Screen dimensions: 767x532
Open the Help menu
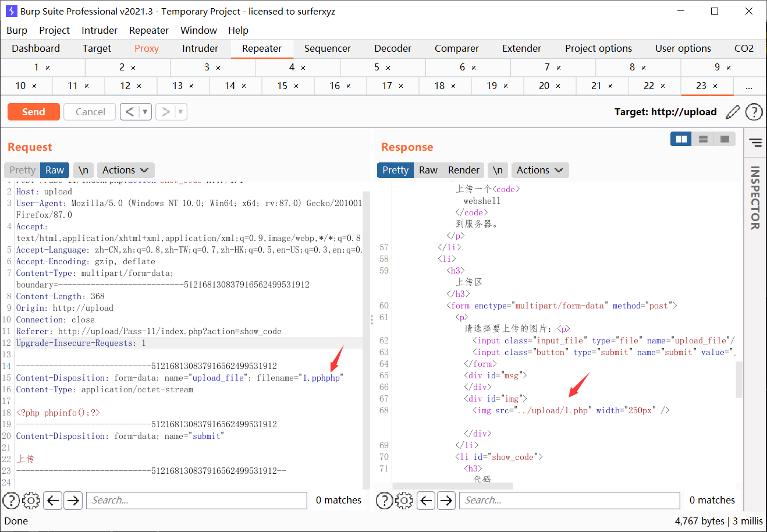[238, 30]
